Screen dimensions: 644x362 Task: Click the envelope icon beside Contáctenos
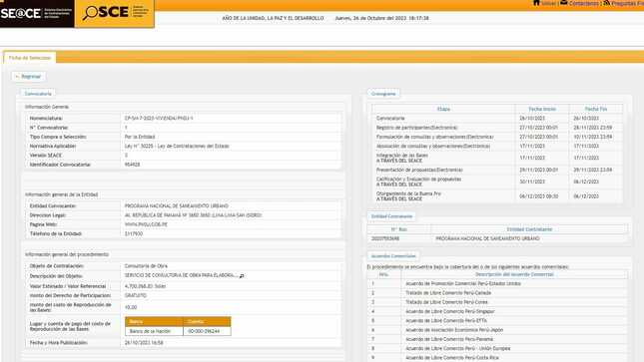564,3
